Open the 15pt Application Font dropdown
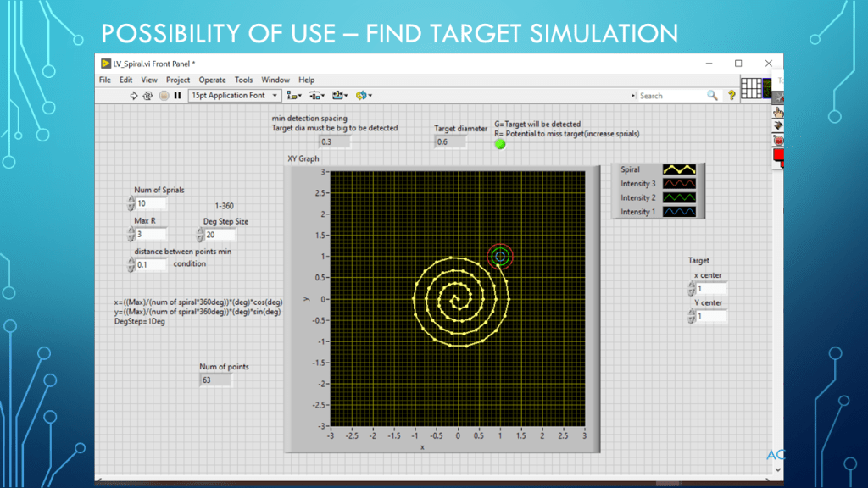Viewport: 868px width, 488px height. pyautogui.click(x=235, y=96)
